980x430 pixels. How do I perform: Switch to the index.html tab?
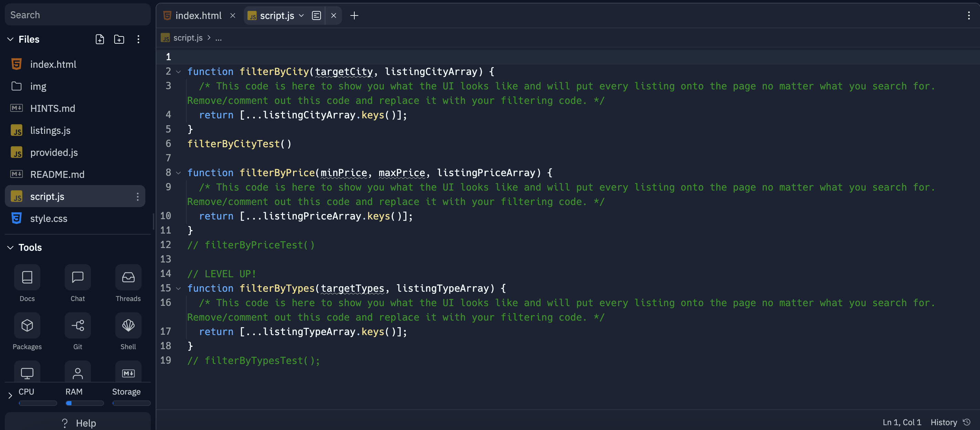(199, 15)
